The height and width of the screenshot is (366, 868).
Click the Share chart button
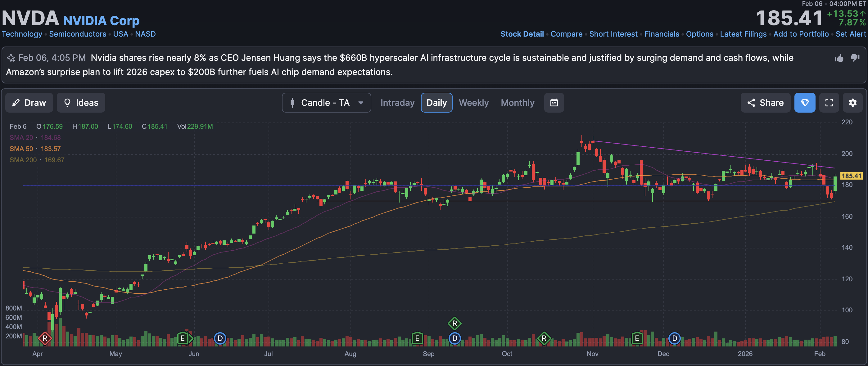765,103
